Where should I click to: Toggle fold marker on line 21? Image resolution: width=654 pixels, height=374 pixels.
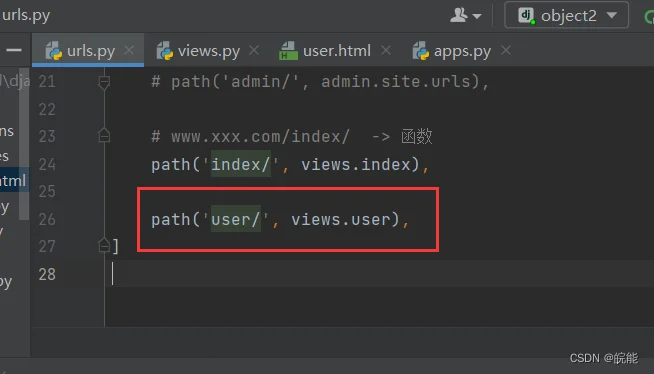[x=104, y=82]
